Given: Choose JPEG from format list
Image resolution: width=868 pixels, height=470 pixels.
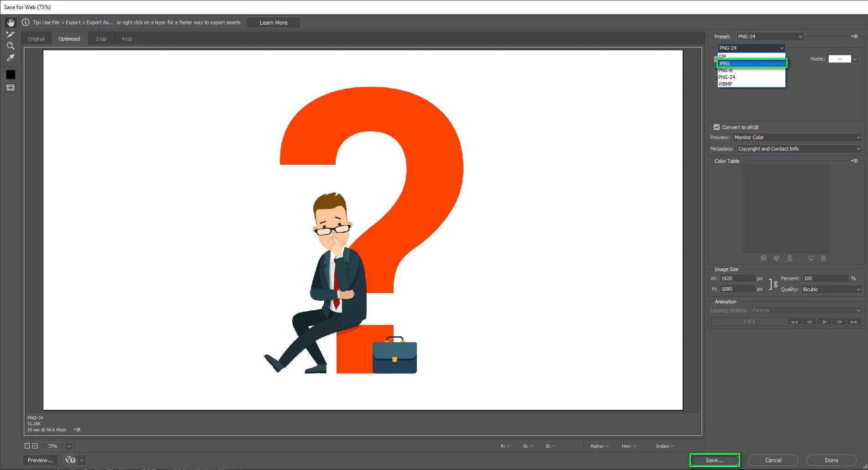Looking at the screenshot, I should click(x=751, y=63).
